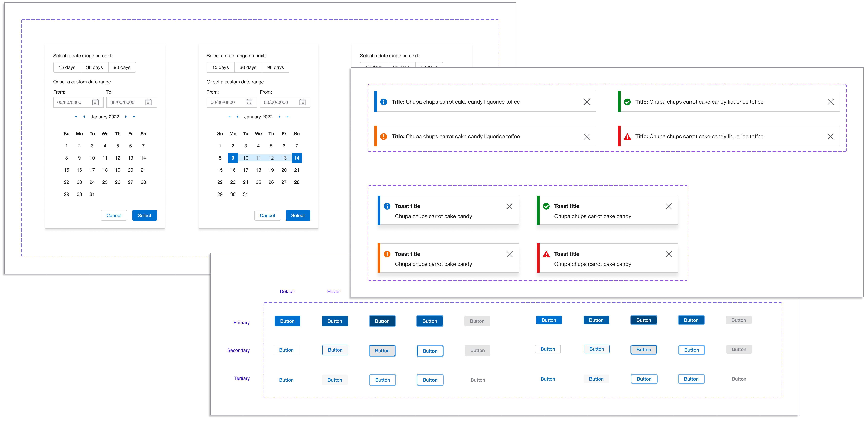
Task: Close the green success alert banner
Action: coord(830,102)
